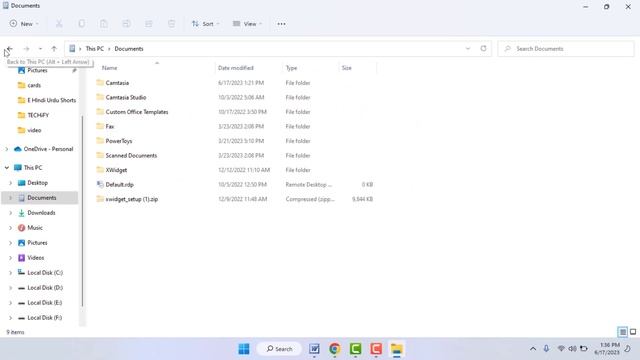The height and width of the screenshot is (360, 640).
Task: Click the Cut scissors icon
Action: 59,24
